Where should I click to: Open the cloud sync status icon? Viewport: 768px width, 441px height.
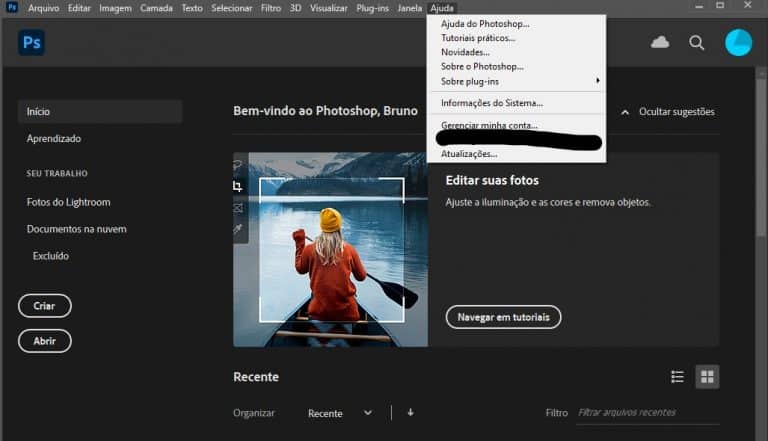pyautogui.click(x=660, y=42)
